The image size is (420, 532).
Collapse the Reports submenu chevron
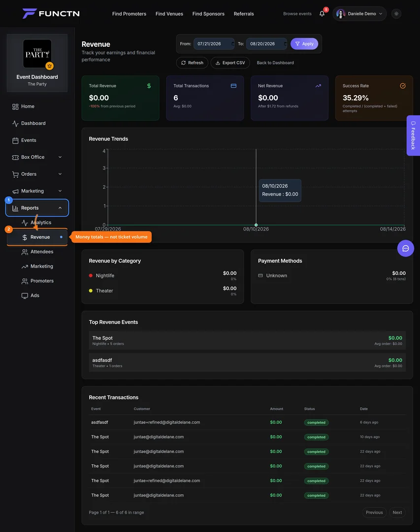pyautogui.click(x=60, y=208)
